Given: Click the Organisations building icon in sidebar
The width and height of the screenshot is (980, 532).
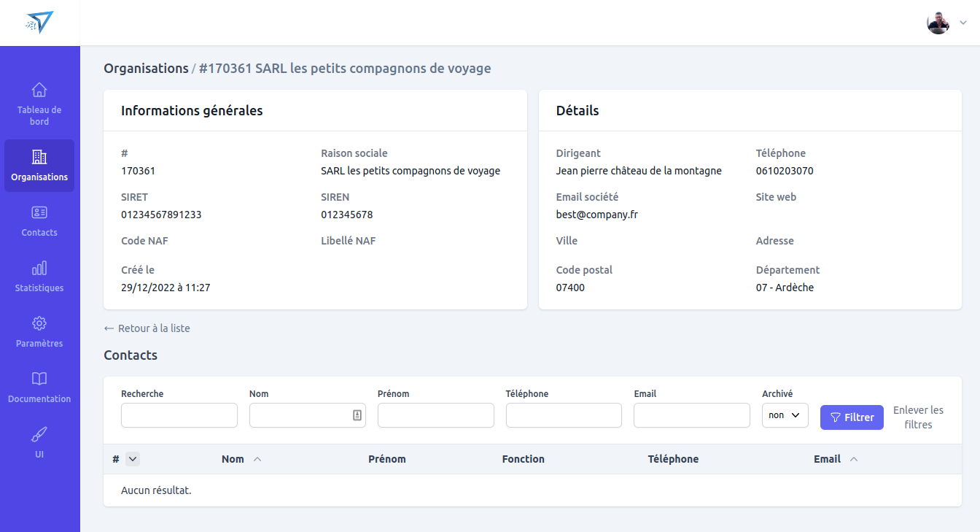Looking at the screenshot, I should tap(39, 156).
